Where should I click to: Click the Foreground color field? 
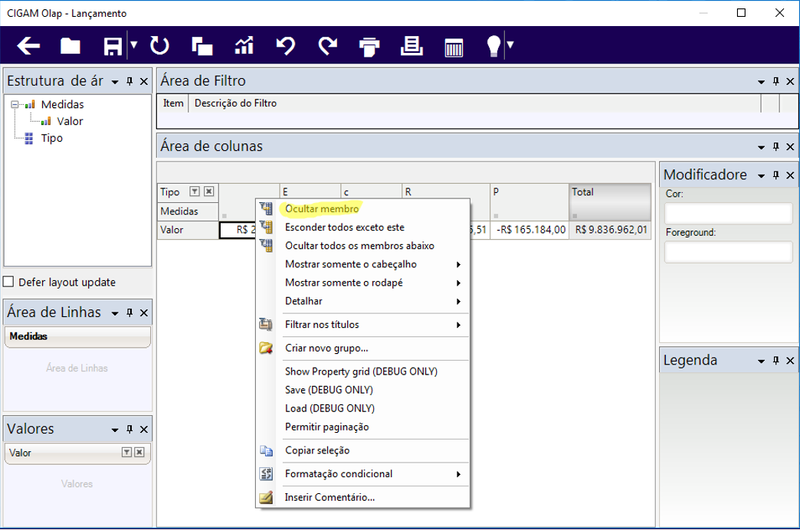pos(728,251)
